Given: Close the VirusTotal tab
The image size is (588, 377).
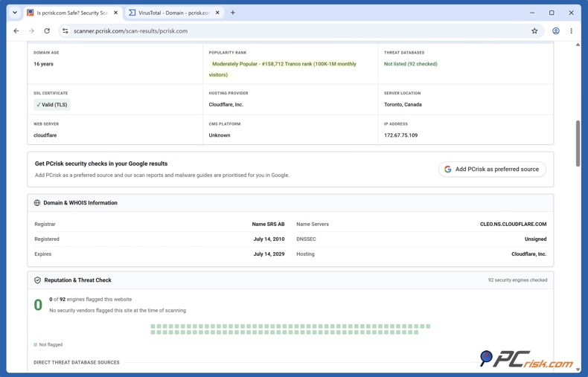Looking at the screenshot, I should click(x=217, y=13).
